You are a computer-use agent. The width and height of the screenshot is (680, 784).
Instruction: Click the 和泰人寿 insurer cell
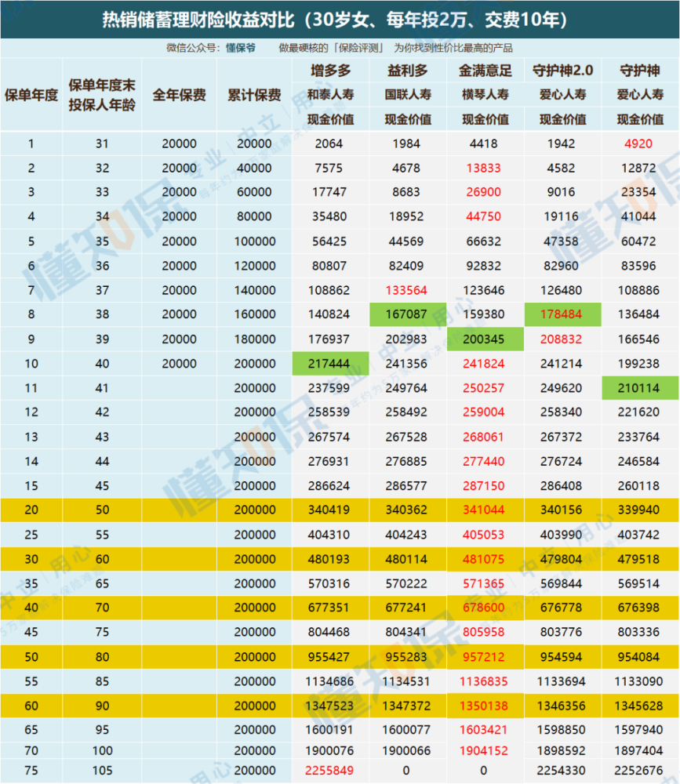point(330,95)
